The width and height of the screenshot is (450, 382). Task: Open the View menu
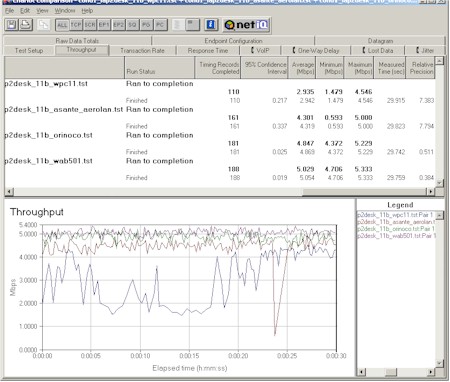coord(42,11)
